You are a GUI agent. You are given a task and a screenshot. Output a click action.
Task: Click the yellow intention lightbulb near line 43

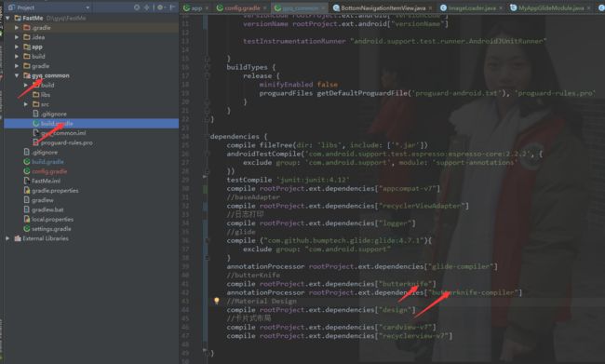217,301
